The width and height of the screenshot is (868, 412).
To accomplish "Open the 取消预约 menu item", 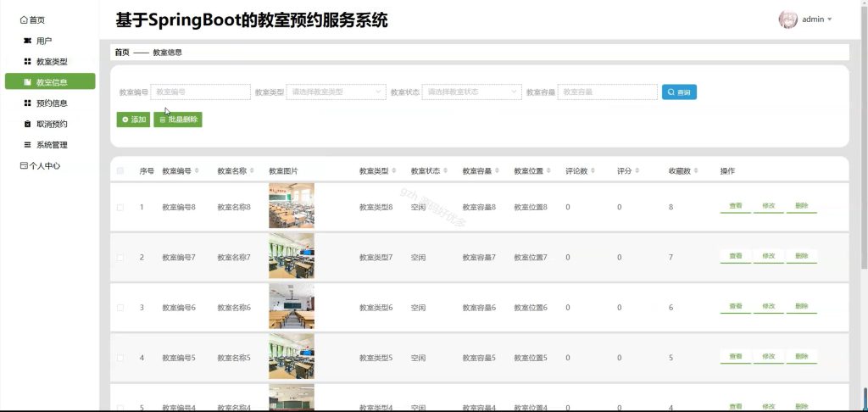I will pyautogui.click(x=50, y=124).
